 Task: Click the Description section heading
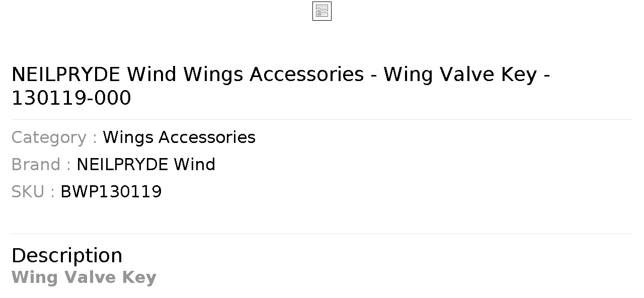point(67,256)
